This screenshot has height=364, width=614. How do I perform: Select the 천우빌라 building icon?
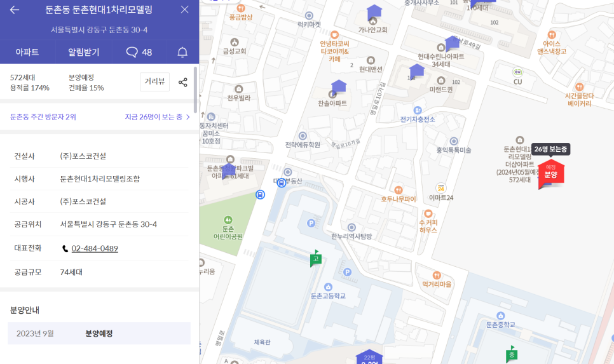coord(238,89)
